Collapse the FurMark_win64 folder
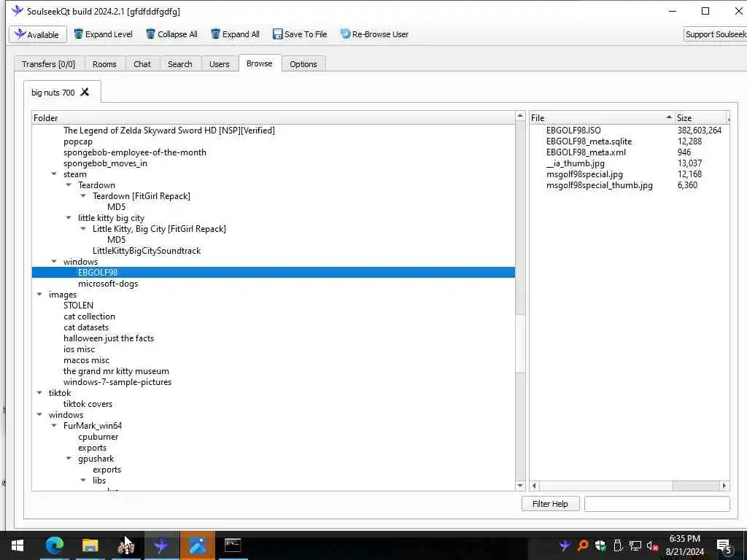 click(54, 426)
